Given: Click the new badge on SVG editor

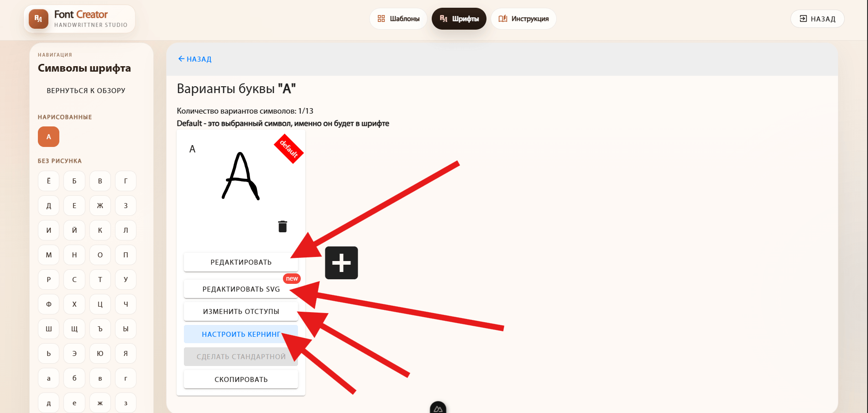Looking at the screenshot, I should 292,278.
